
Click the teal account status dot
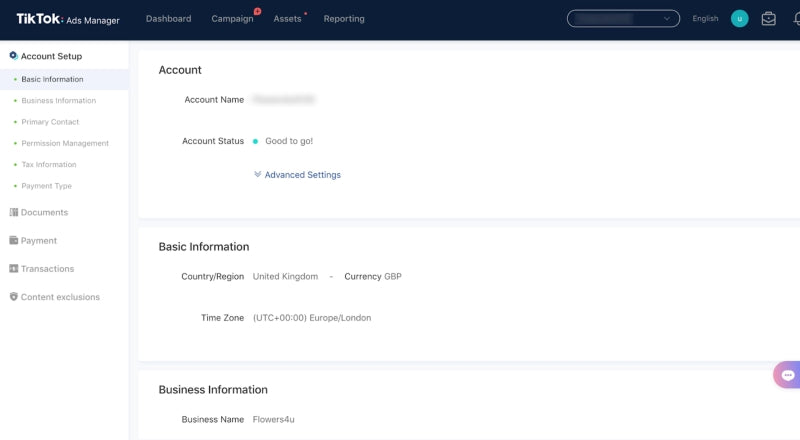tap(256, 141)
